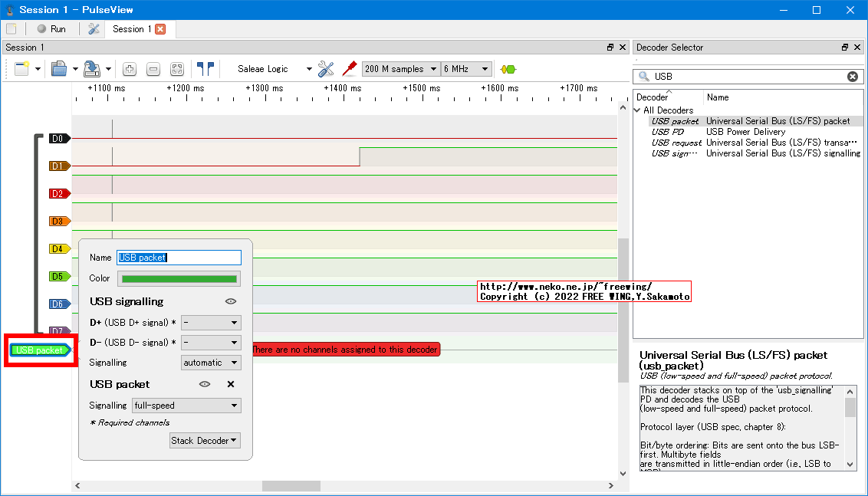Click the trace view scroll right arrow
This screenshot has height=496, width=868.
point(610,485)
